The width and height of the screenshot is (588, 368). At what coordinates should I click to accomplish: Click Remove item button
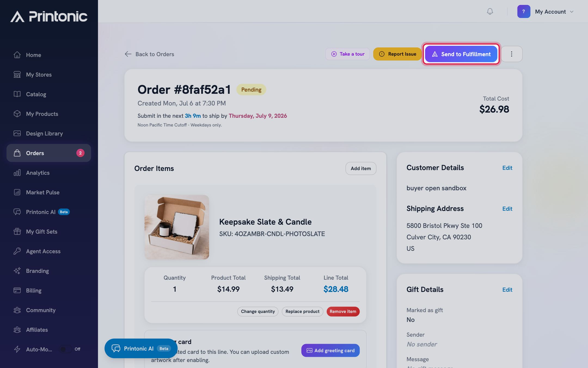(343, 311)
